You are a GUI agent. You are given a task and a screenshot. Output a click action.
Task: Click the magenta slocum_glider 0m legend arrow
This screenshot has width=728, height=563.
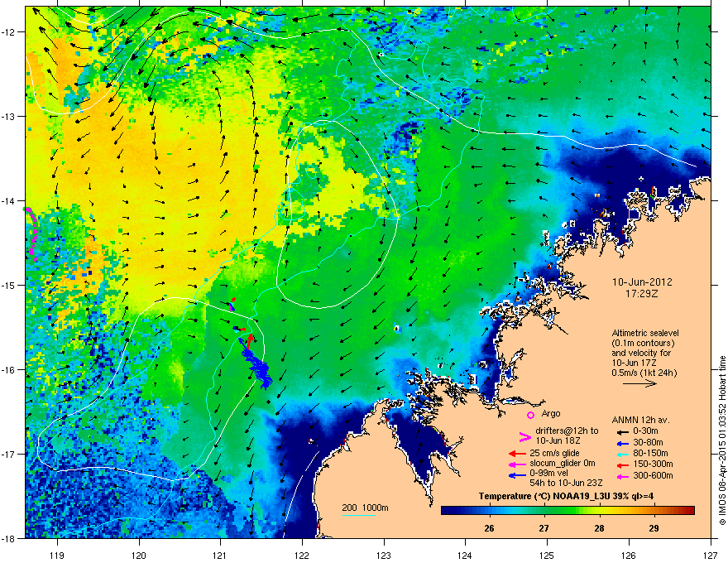tap(517, 464)
